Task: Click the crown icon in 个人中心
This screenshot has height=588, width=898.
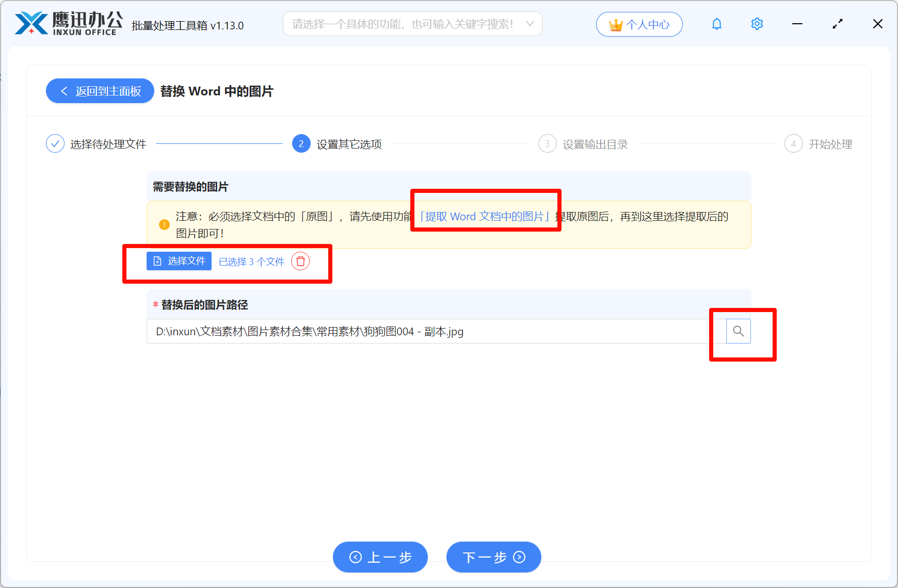Action: coord(615,24)
